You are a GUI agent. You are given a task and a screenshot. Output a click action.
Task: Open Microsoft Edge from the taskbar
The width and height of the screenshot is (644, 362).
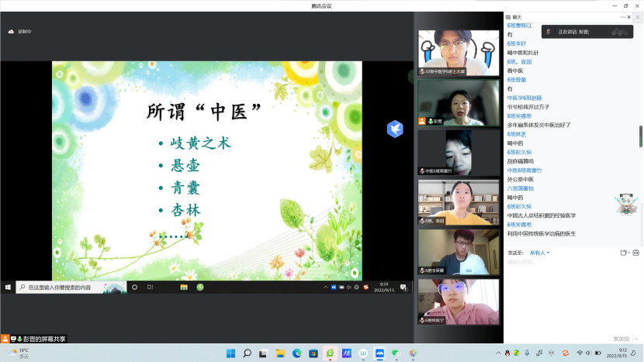[x=296, y=353]
